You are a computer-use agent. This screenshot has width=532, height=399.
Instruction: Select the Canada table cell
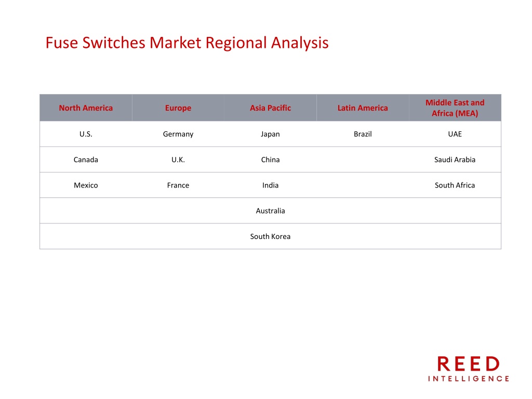tap(86, 159)
